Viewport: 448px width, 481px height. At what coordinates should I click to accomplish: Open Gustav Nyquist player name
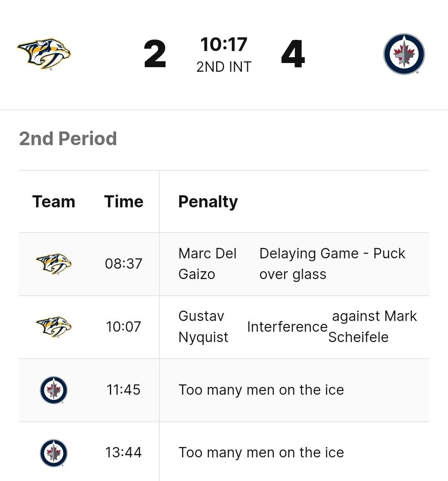(203, 327)
